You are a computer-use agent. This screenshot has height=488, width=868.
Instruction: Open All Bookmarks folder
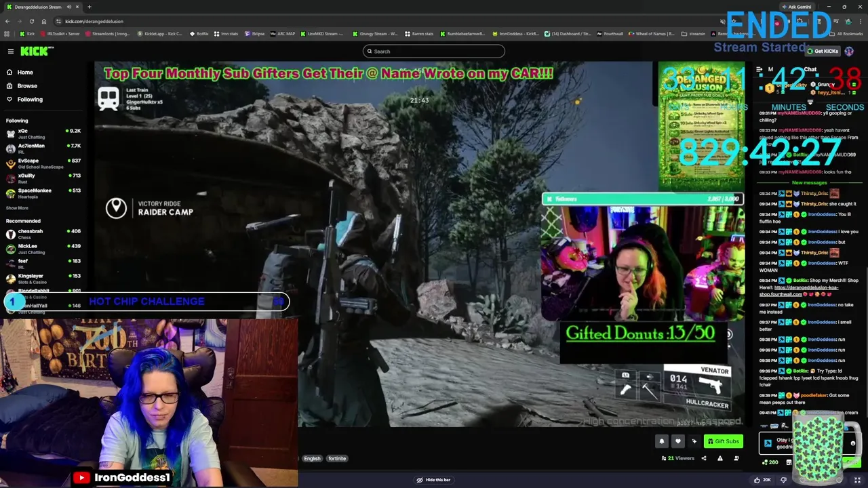(x=846, y=33)
